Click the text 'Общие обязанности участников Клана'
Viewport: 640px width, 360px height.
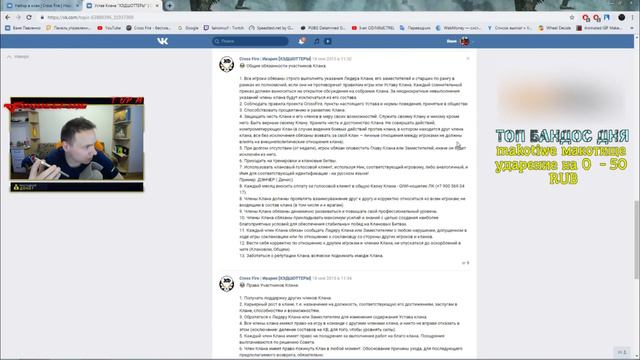(x=286, y=66)
